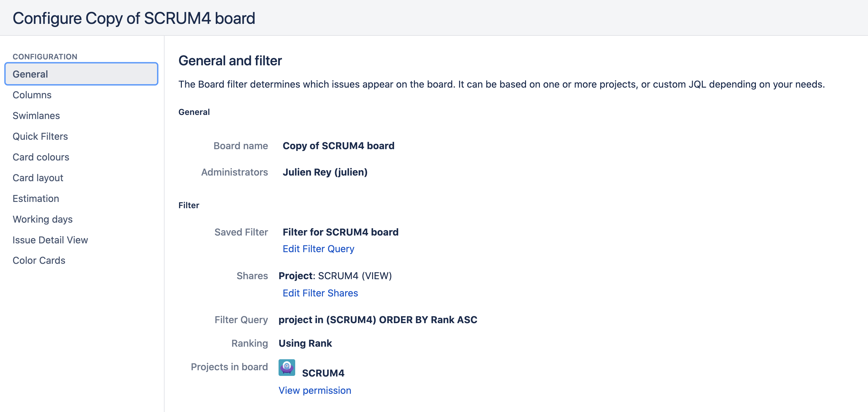Click saved filter name Filter for SCRUM4 board
The height and width of the screenshot is (412, 868).
tap(340, 232)
